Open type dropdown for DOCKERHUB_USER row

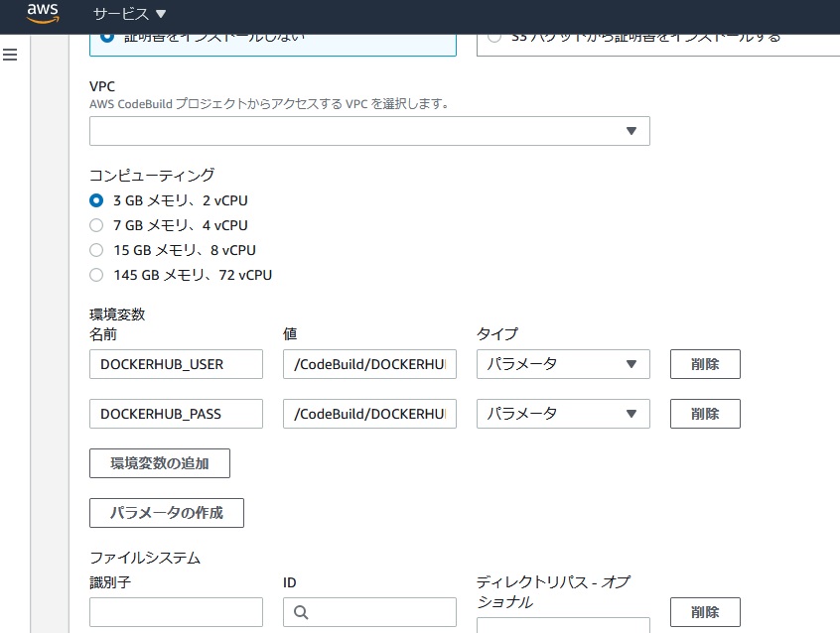pyautogui.click(x=563, y=364)
